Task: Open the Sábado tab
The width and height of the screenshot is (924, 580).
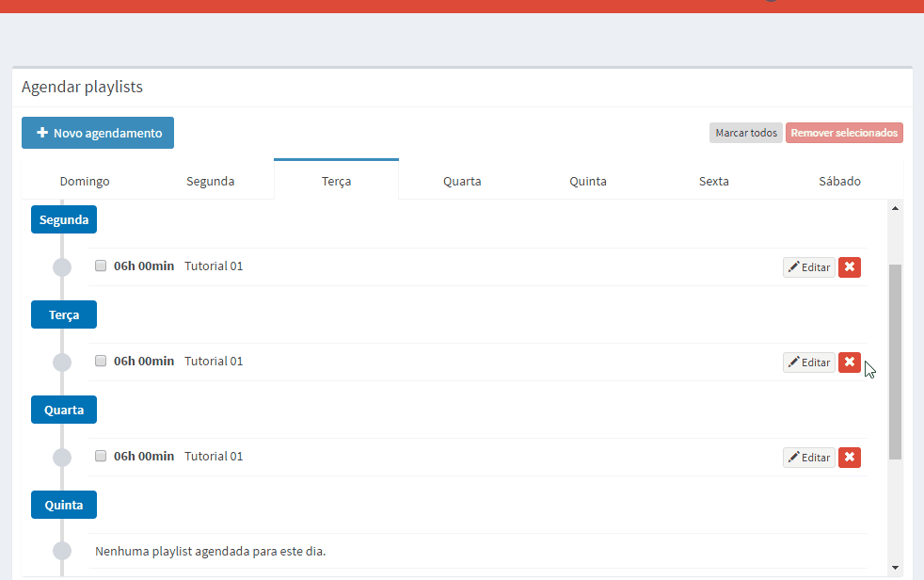Action: pyautogui.click(x=839, y=181)
